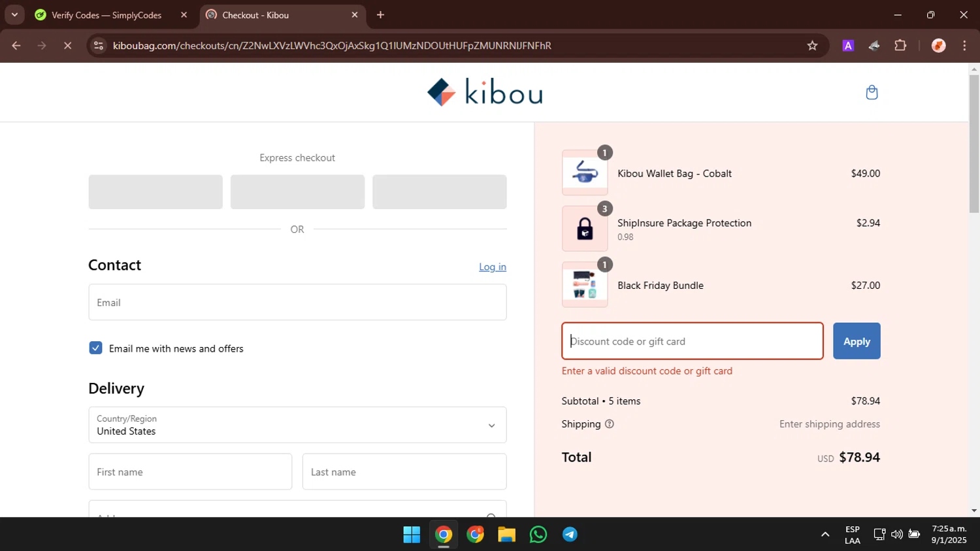
Task: Switch ESP LAA keyboard language
Action: tap(852, 535)
